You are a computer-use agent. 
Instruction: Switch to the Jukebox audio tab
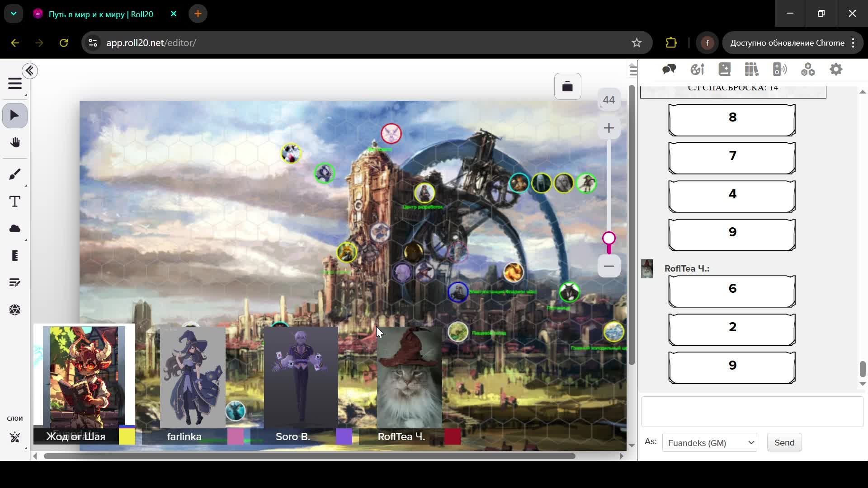[x=780, y=70]
